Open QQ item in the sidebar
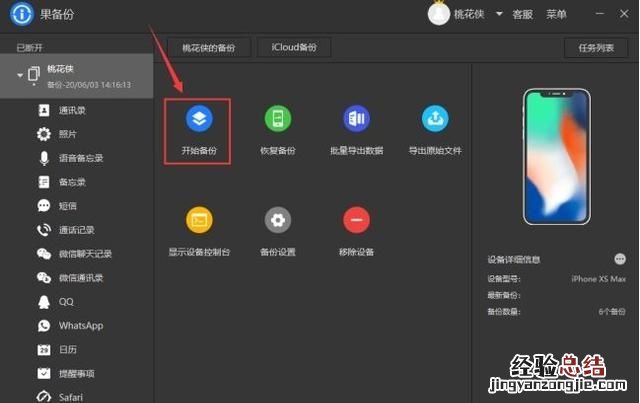640x403 pixels. click(66, 302)
